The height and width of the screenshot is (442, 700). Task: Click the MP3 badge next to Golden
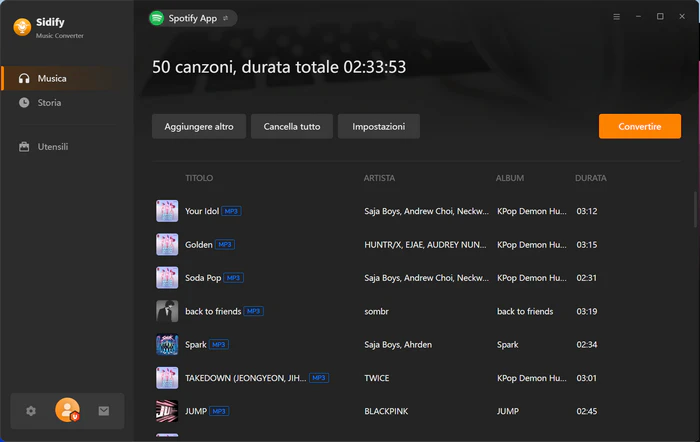tap(225, 245)
